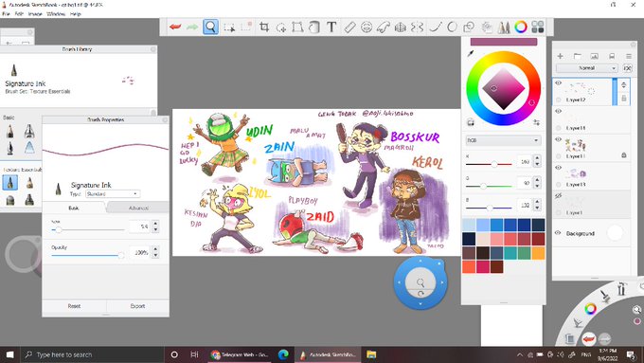The width and height of the screenshot is (644, 363).
Task: Open the brush Type Standard dropdown
Action: tap(113, 193)
